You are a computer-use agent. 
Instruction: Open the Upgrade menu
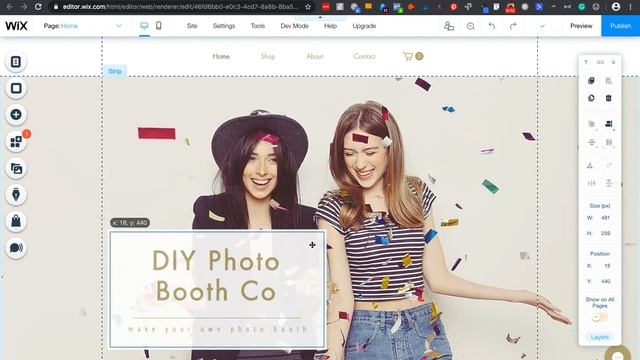(x=364, y=26)
